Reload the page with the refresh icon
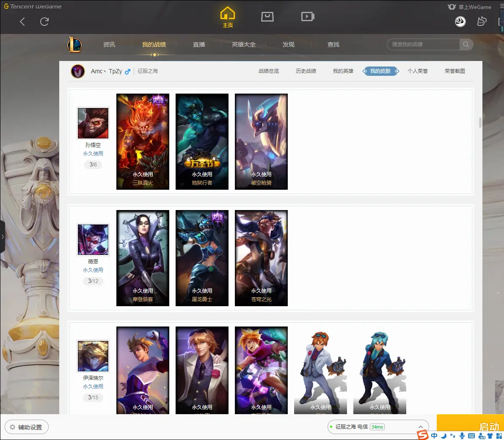 coord(44,22)
